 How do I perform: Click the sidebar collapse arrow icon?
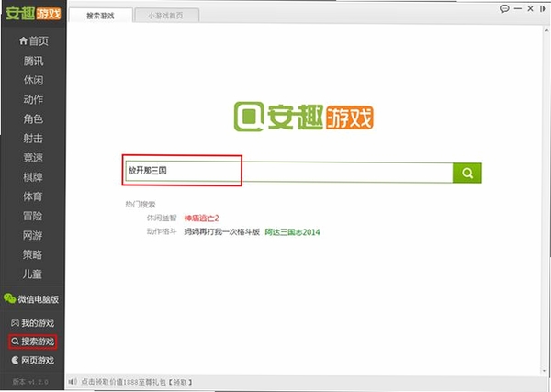coord(543,9)
